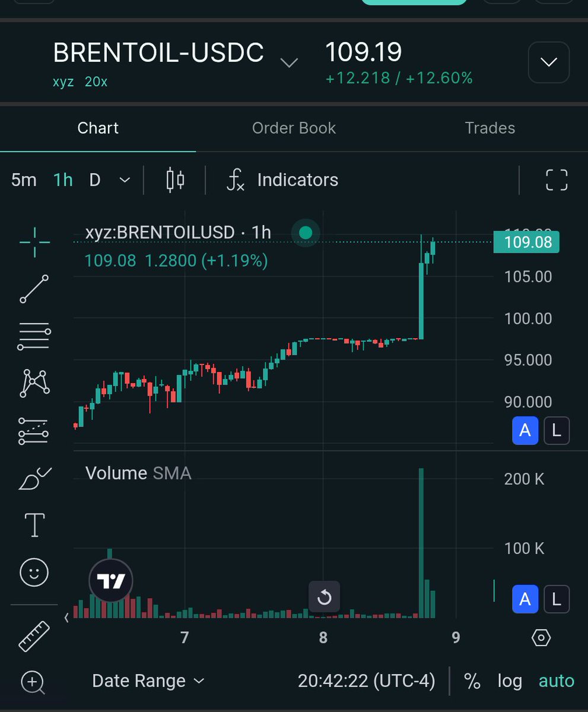588x712 pixels.
Task: Select the D daily timeframe
Action: [95, 180]
